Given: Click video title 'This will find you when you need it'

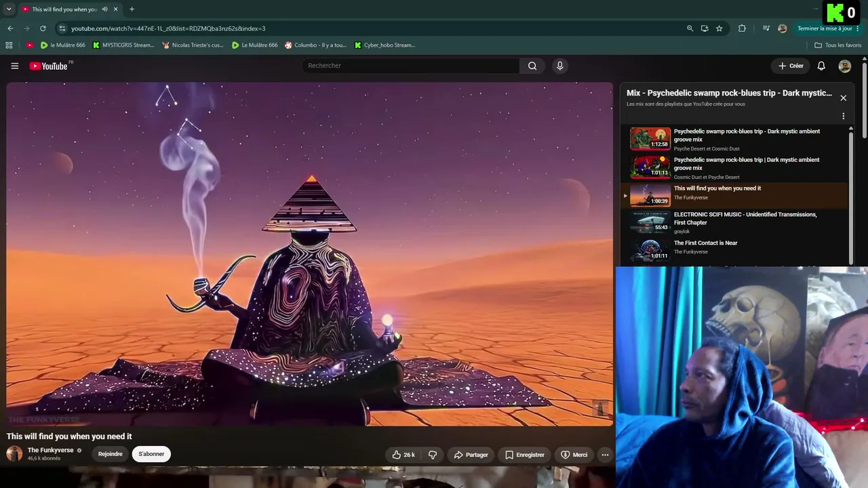Looking at the screenshot, I should 69,436.
